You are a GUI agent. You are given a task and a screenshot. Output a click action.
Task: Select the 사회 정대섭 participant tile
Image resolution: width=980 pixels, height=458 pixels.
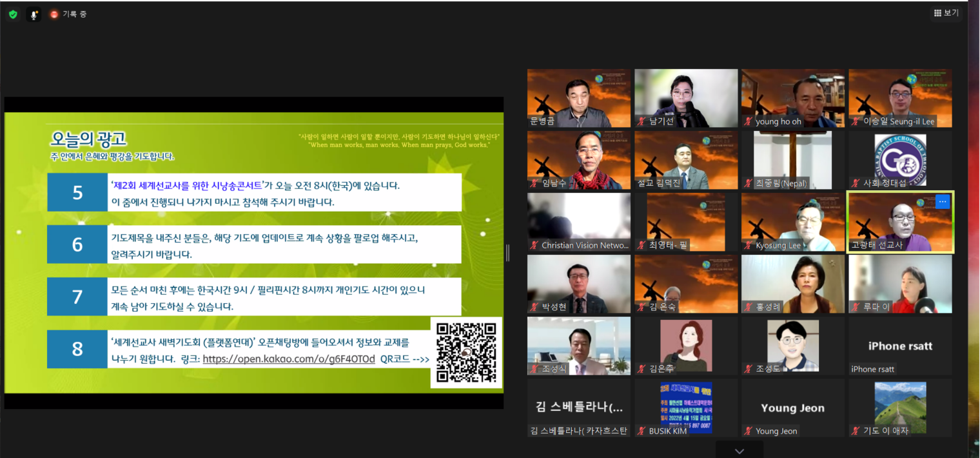pos(900,160)
